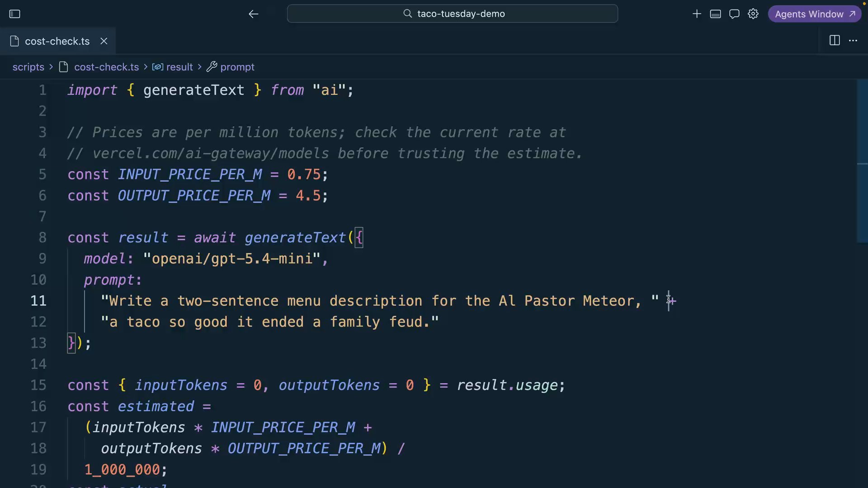868x488 pixels.
Task: Toggle the sidebar panel icon
Action: click(x=15, y=14)
